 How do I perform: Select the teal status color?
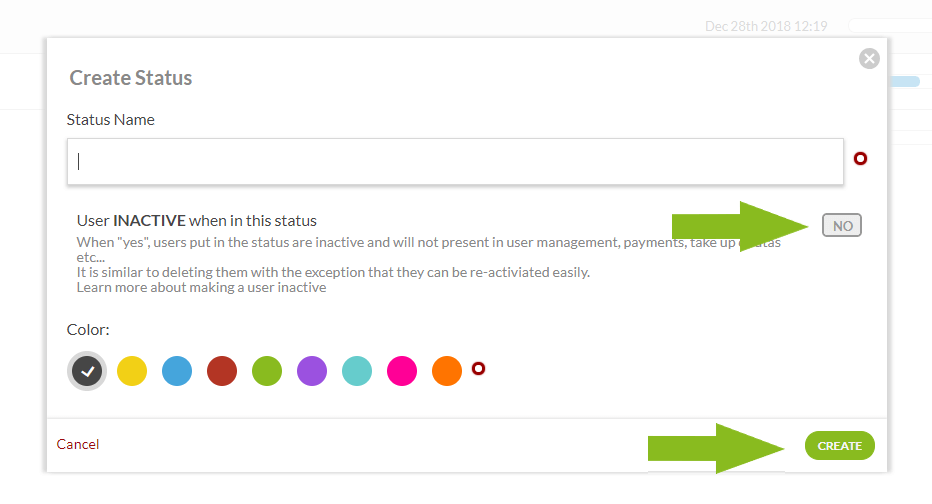357,371
